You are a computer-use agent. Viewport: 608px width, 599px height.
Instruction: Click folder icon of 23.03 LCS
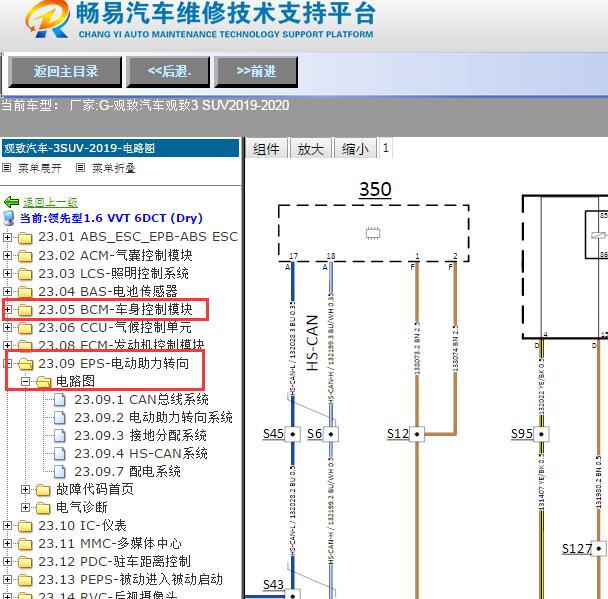(25, 274)
